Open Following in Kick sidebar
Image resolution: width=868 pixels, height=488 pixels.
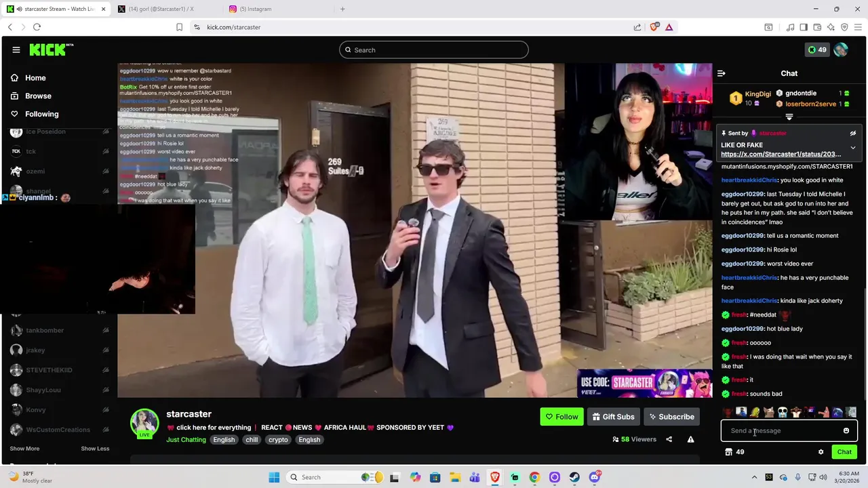(x=42, y=114)
